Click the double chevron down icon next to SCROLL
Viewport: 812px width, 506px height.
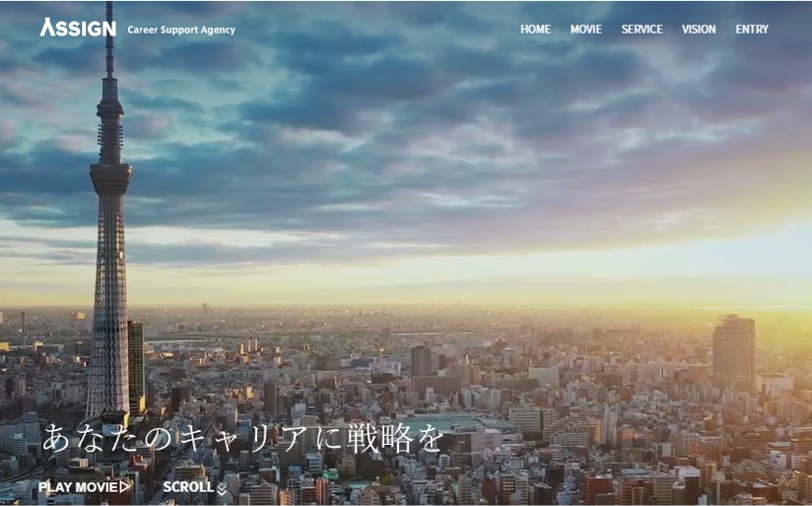[x=222, y=488]
